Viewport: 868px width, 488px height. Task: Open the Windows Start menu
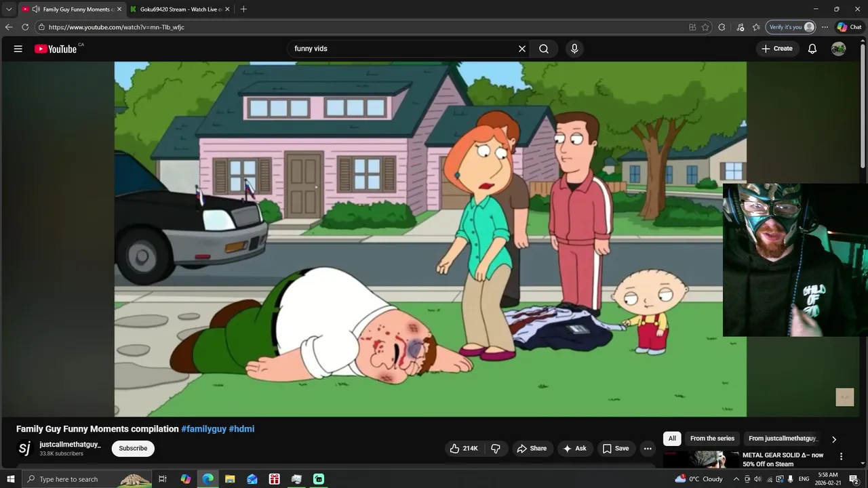(10, 479)
